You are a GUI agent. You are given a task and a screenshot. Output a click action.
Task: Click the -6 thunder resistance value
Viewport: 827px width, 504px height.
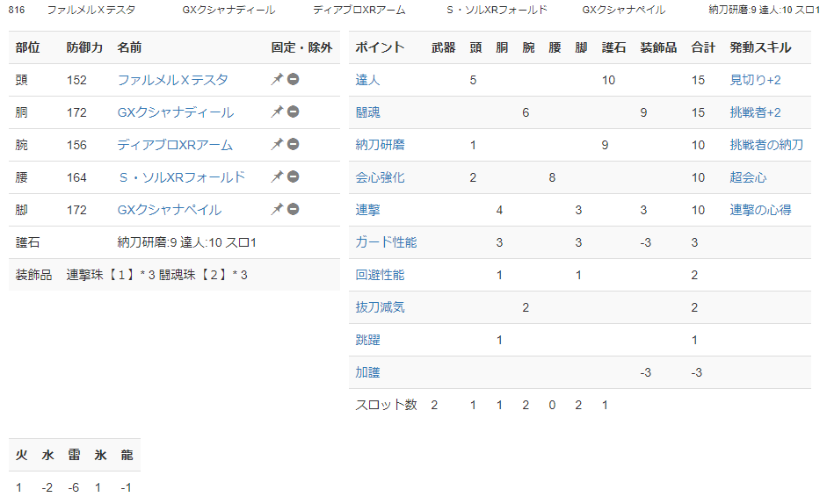pyautogui.click(x=73, y=487)
